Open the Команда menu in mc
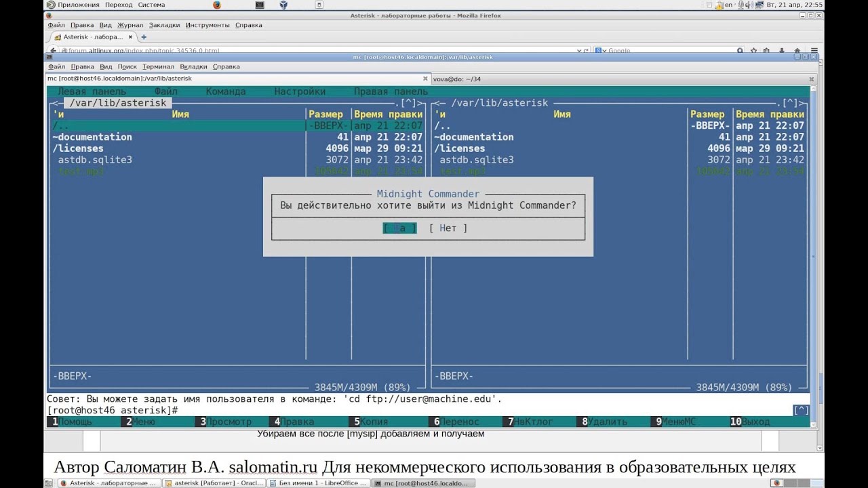 click(x=226, y=91)
